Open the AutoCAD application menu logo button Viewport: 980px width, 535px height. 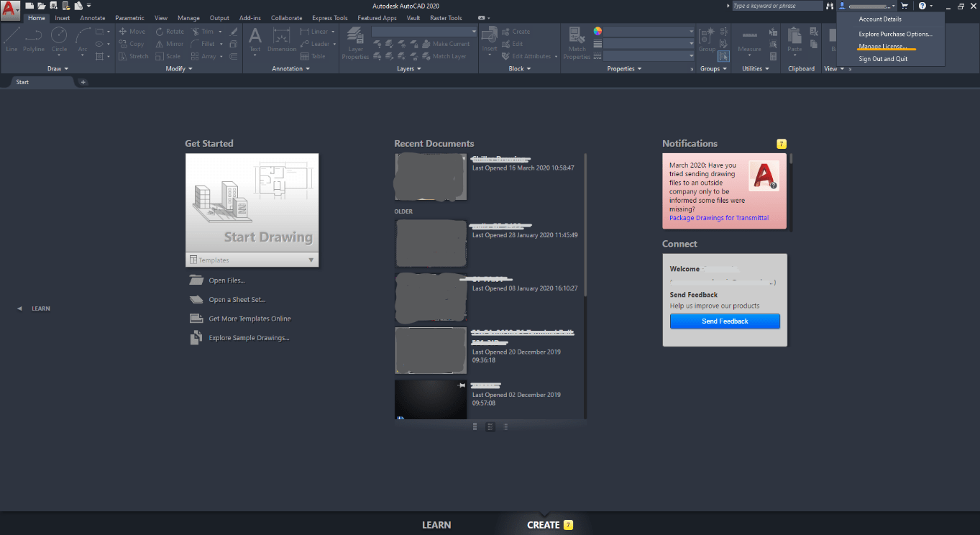(x=11, y=12)
